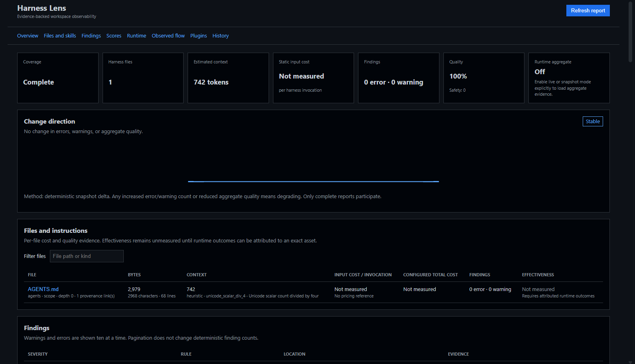Go to Files and skills section
Image resolution: width=635 pixels, height=364 pixels.
[x=60, y=36]
